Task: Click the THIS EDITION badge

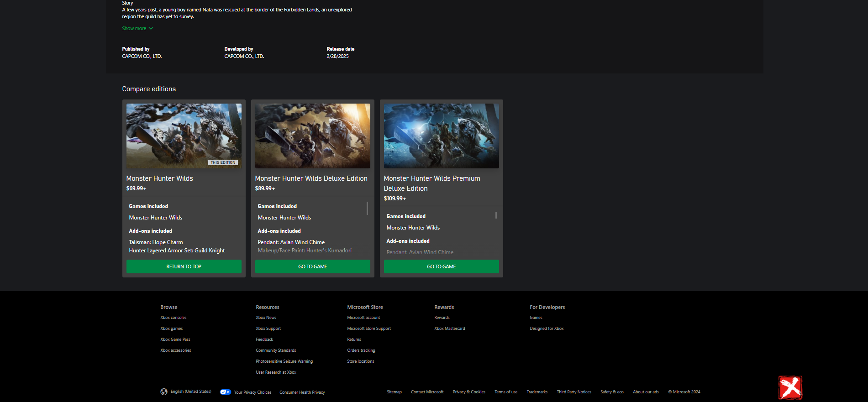Action: 223,162
